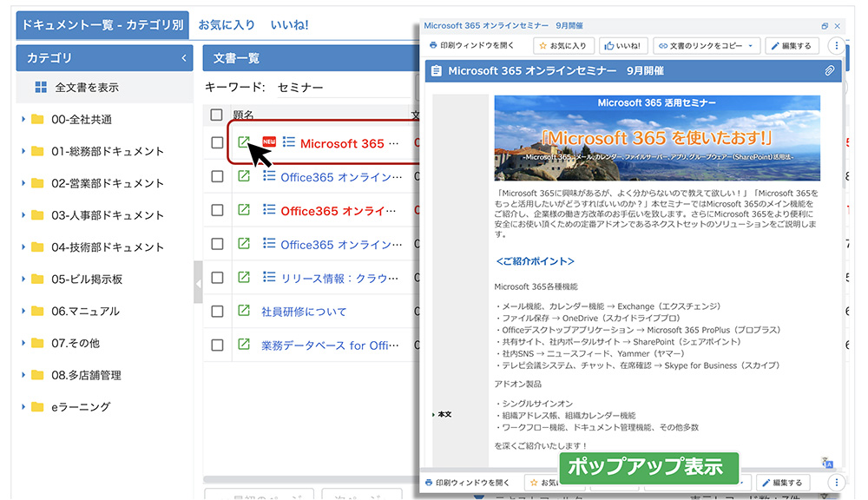Screen dimensions: 868x500
Task: Click pencil 編集する in popup footer toolbar
Action: click(782, 483)
